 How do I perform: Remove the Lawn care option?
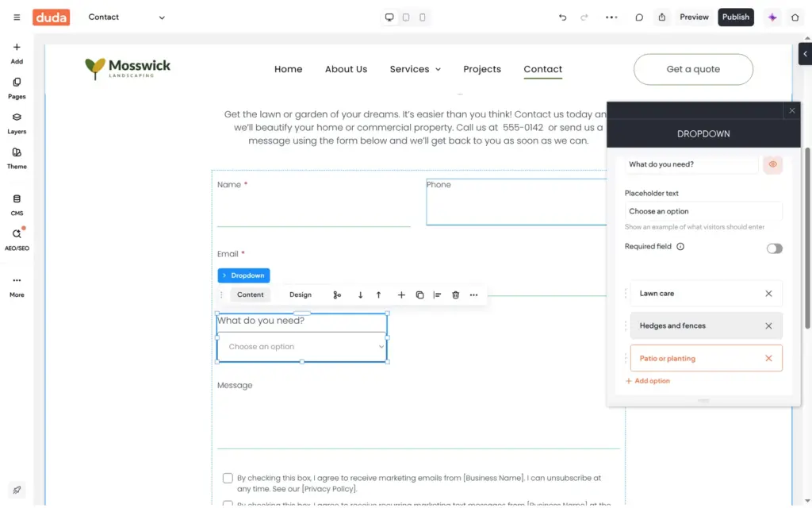768,294
